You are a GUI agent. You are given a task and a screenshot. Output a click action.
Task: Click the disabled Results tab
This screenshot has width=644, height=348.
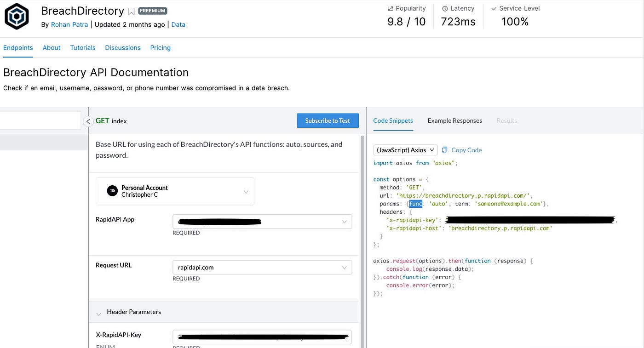(x=507, y=120)
